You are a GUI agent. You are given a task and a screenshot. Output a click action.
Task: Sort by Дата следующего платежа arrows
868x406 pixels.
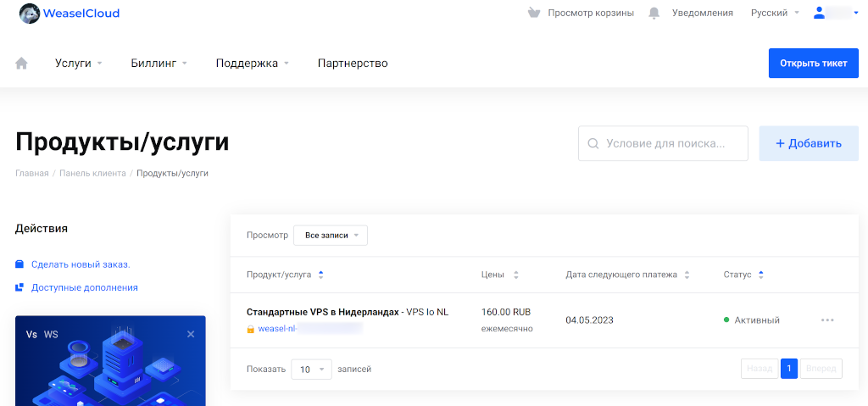tap(687, 275)
